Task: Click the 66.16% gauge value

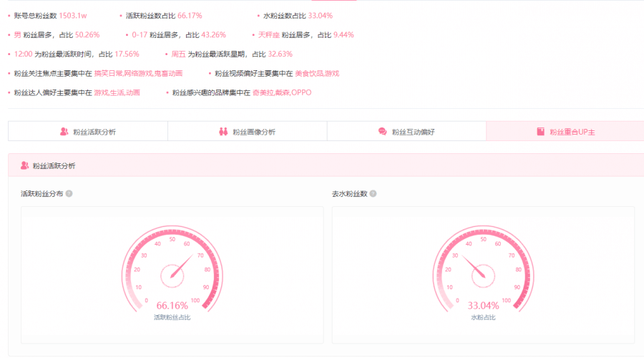Action: [172, 306]
